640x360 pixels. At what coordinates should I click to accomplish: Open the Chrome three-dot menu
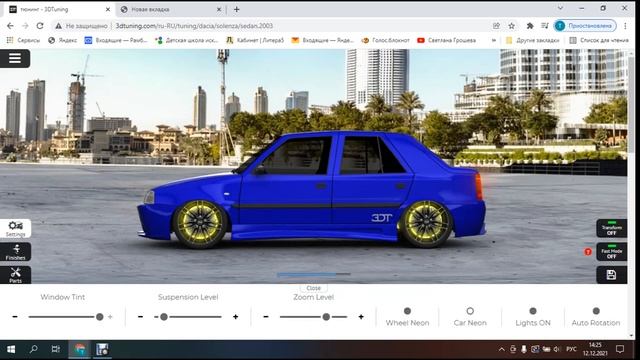625,26
